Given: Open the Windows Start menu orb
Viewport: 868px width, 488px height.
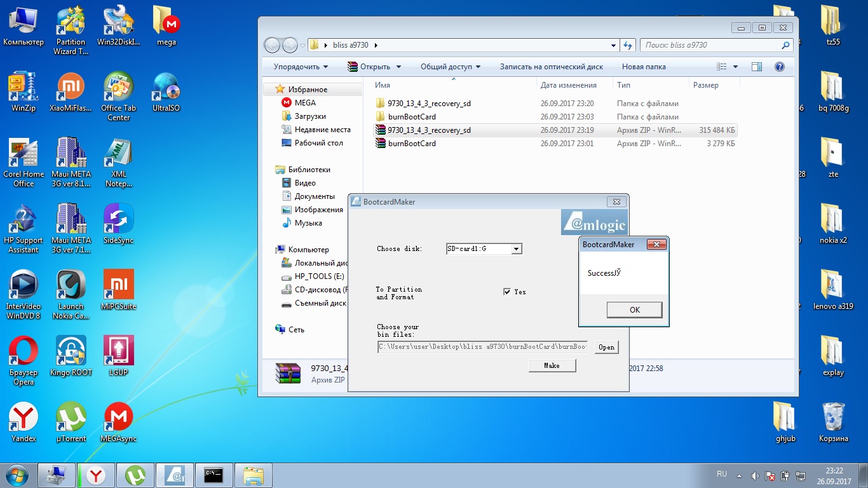Looking at the screenshot, I should pos(17,475).
